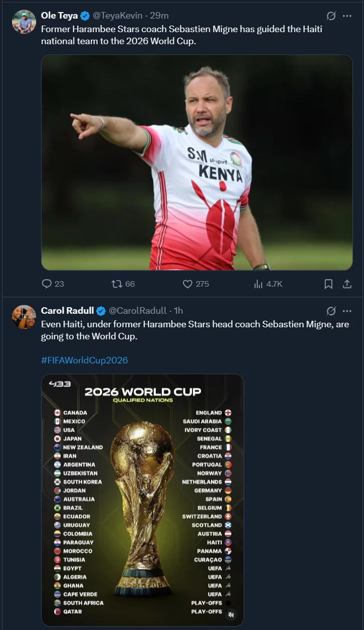This screenshot has width=364, height=630.
Task: Open Grok icon on Carol Radull's post
Action: [x=331, y=311]
